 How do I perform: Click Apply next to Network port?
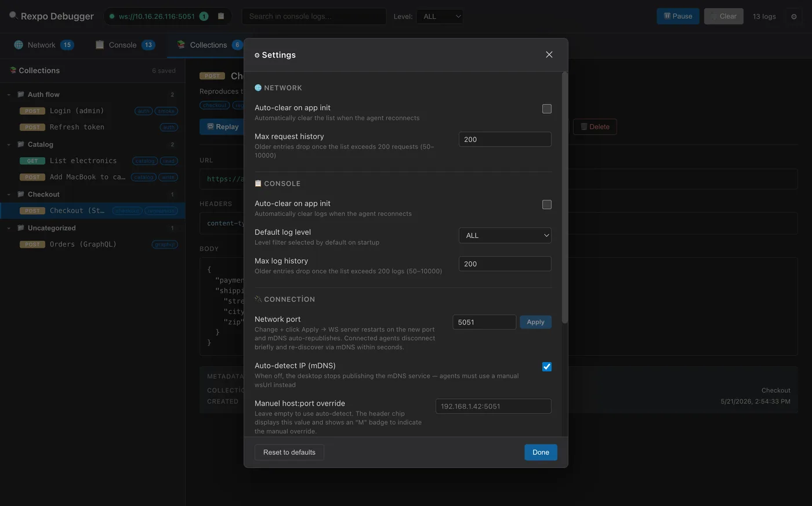point(535,322)
